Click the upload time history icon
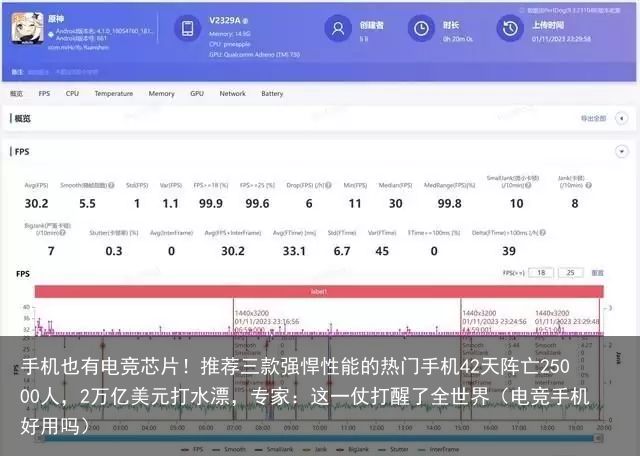640x456 pixels. click(510, 29)
